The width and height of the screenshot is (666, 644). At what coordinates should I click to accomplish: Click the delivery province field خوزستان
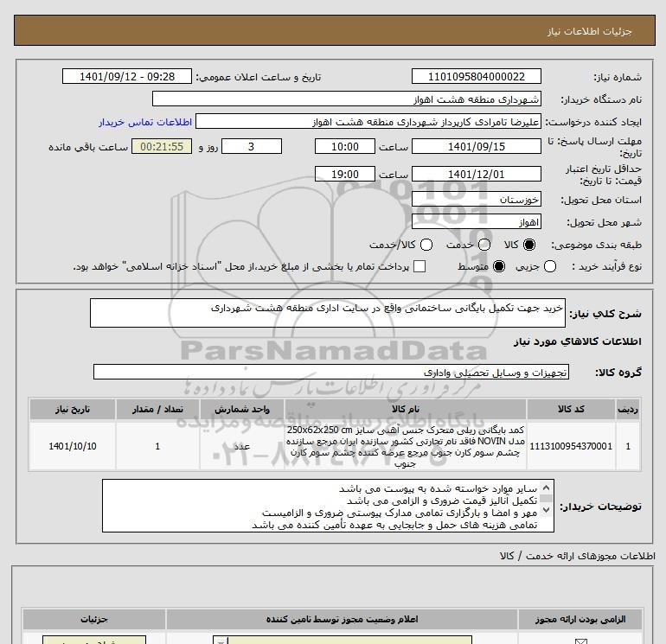coord(476,199)
